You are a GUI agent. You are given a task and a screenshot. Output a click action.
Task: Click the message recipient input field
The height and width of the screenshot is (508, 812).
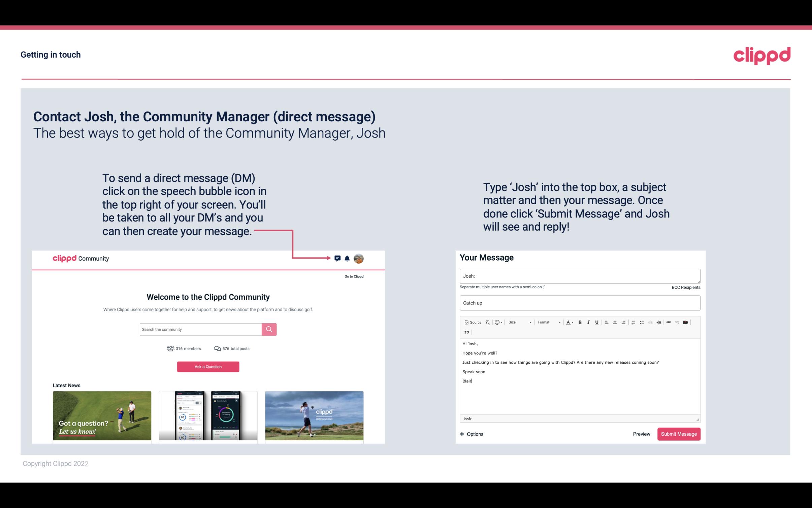579,276
